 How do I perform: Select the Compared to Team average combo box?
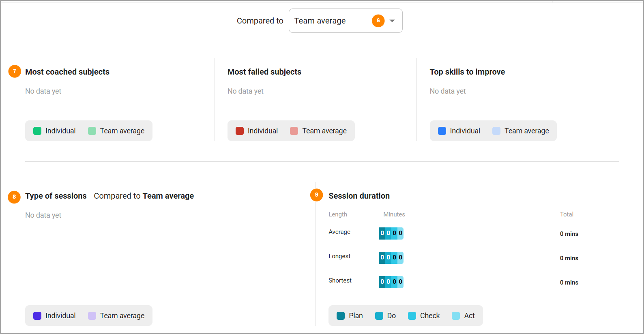pyautogui.click(x=346, y=21)
